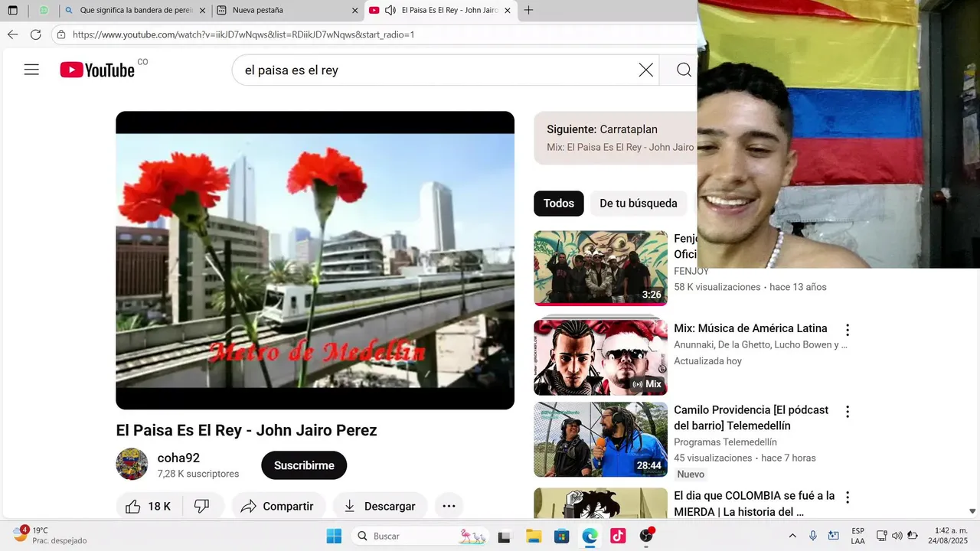980x551 pixels.
Task: Open the Camilo Providencia thumbnail 28:44
Action: point(600,440)
